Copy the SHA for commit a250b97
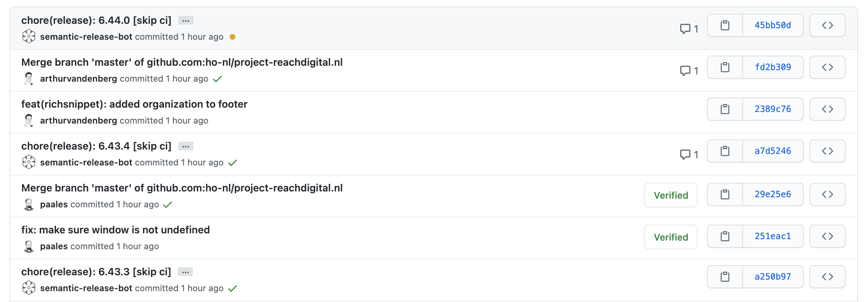This screenshot has height=302, width=868. 725,276
